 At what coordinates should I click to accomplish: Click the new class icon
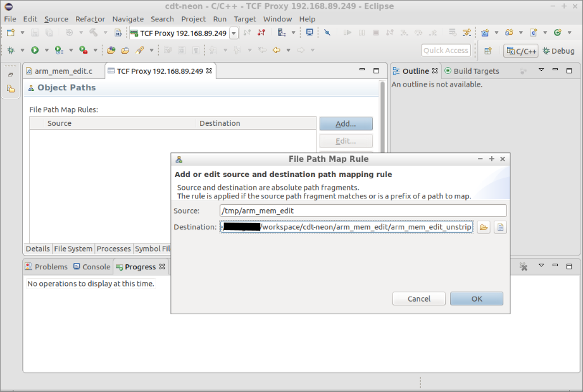(557, 33)
